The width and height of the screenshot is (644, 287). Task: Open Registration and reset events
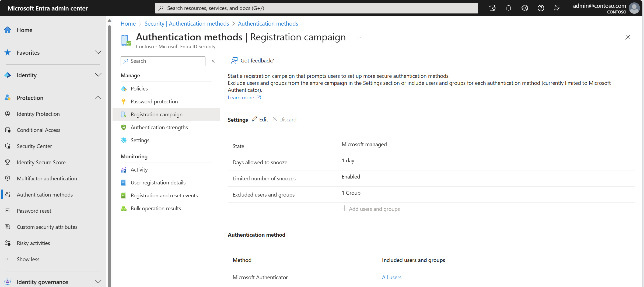point(164,195)
